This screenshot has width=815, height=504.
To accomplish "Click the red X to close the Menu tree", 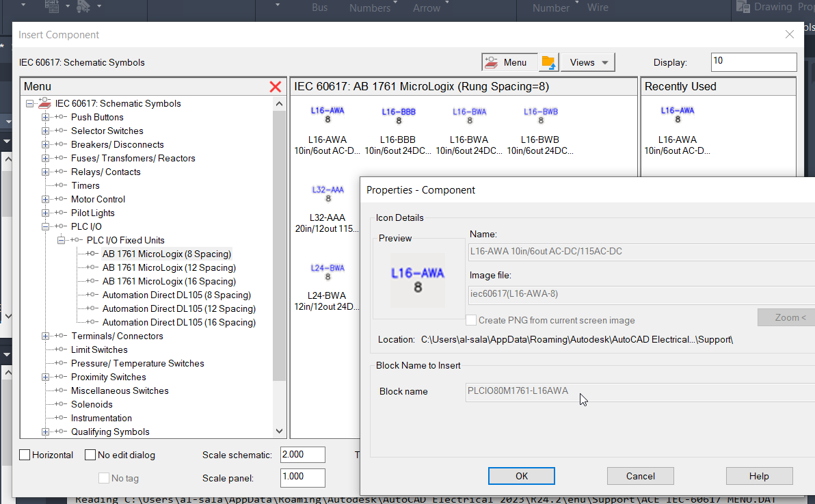I will click(276, 87).
